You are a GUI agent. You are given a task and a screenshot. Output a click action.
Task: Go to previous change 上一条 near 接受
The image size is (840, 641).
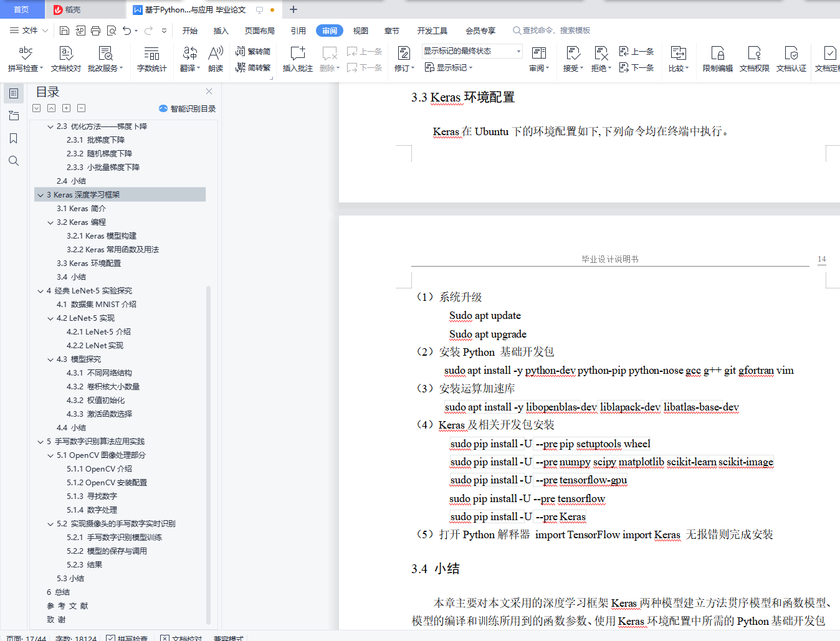[x=637, y=51]
